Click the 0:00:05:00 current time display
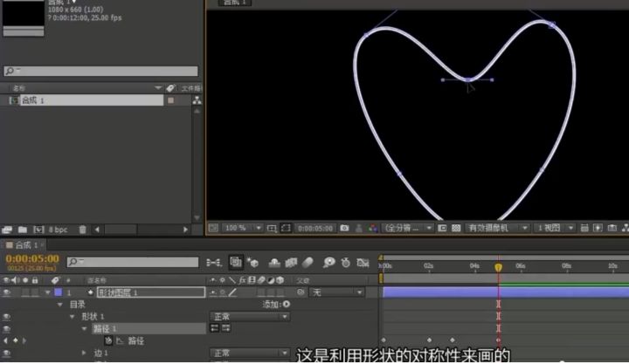629x364 pixels. pyautogui.click(x=32, y=259)
